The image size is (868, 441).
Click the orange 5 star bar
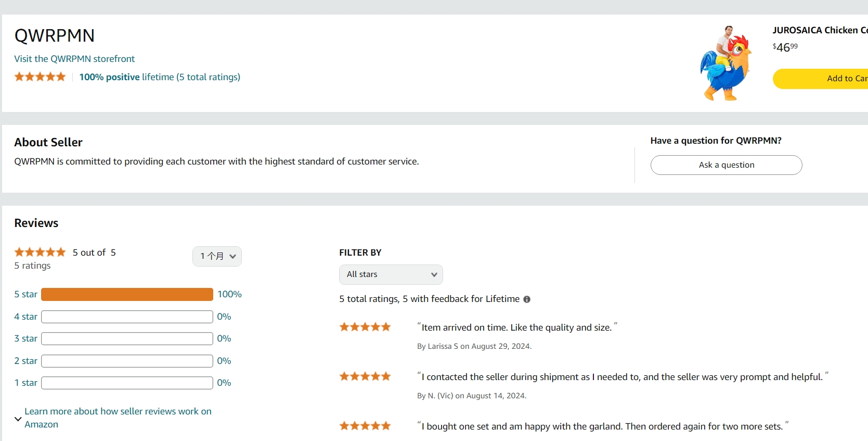[127, 294]
